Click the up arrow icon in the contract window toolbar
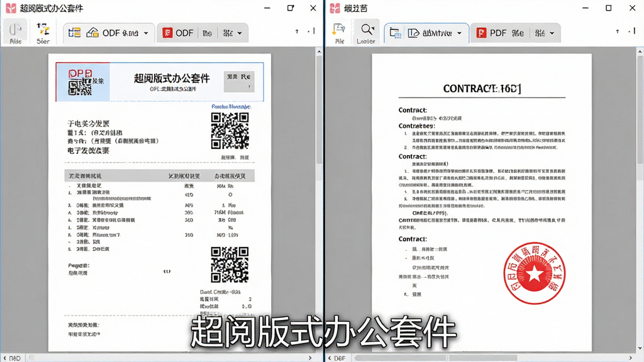This screenshot has width=644, height=362. coord(618,31)
